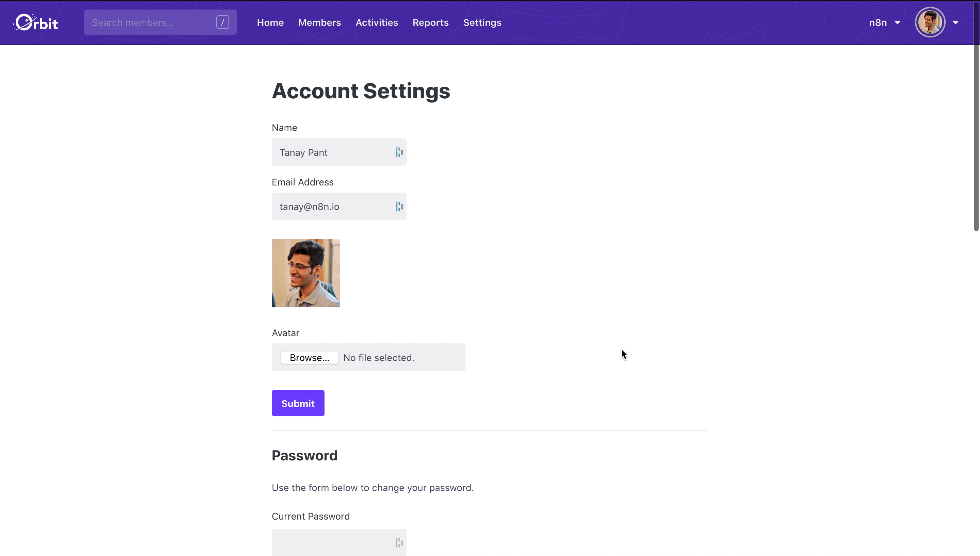980x556 pixels.
Task: Expand the user profile menu dropdown
Action: click(957, 23)
